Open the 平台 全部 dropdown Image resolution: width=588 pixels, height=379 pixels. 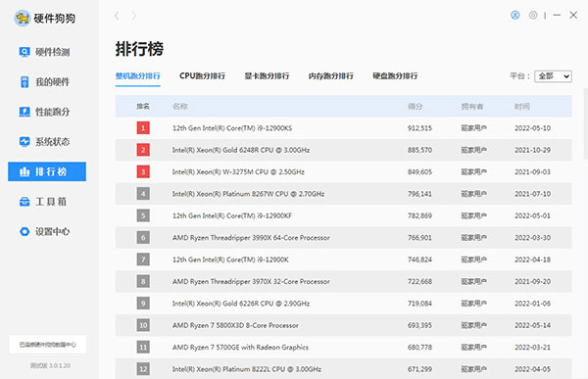[x=553, y=76]
